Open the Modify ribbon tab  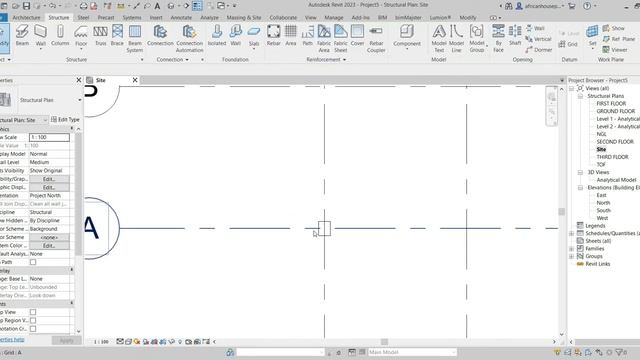tap(468, 18)
